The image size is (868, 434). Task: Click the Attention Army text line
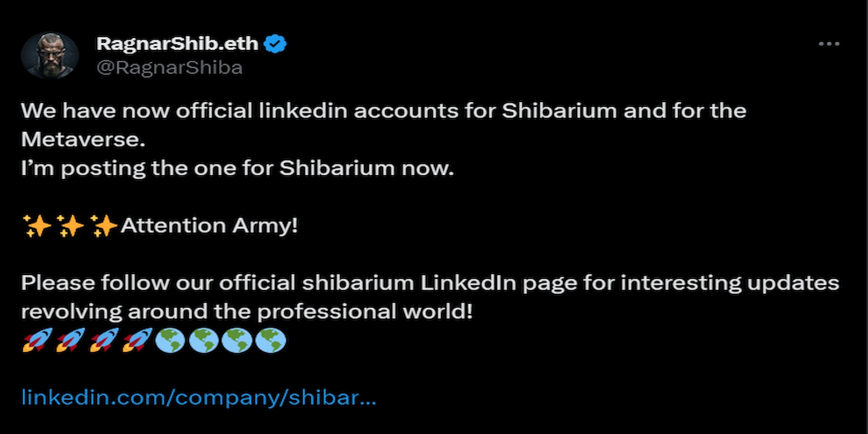(x=209, y=226)
